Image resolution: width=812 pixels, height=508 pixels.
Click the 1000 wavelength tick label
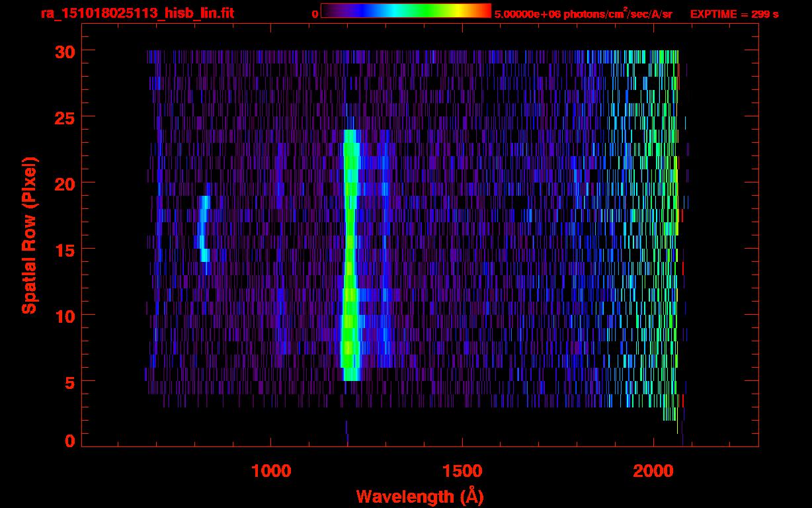point(271,471)
